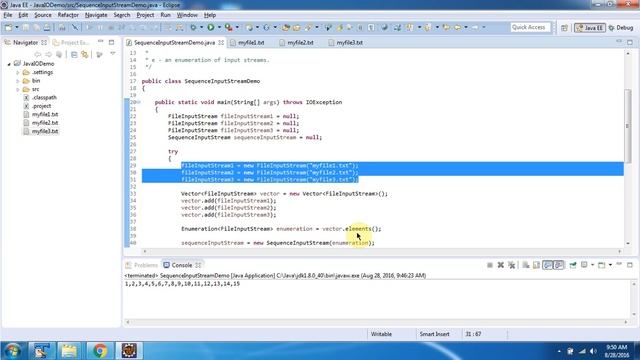
Task: Expand the bin folder
Action: [x=18, y=81]
